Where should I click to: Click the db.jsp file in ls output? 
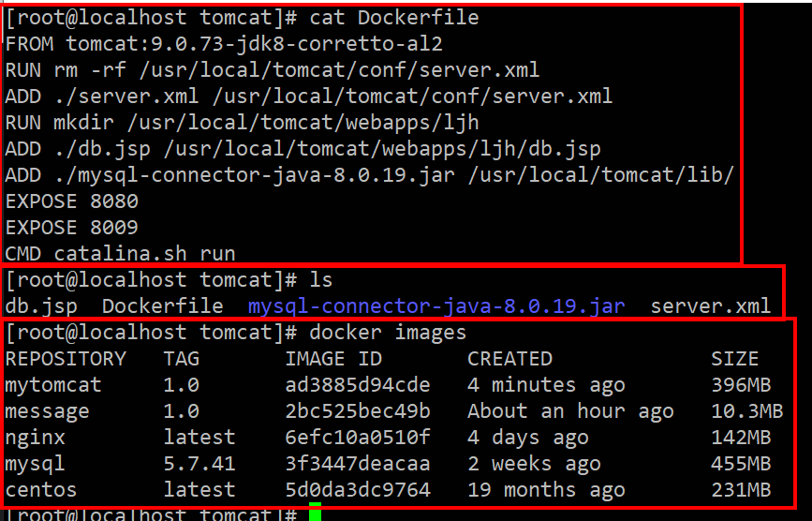(41, 307)
